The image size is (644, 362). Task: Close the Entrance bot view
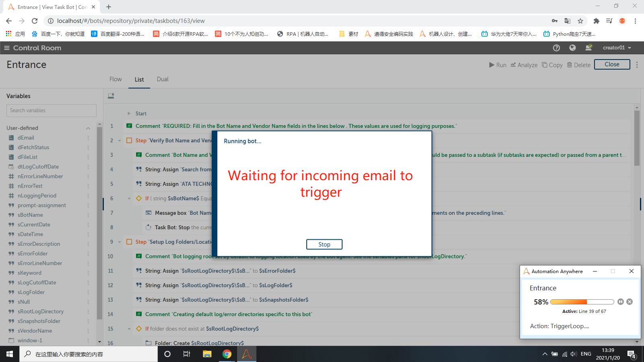(x=612, y=64)
